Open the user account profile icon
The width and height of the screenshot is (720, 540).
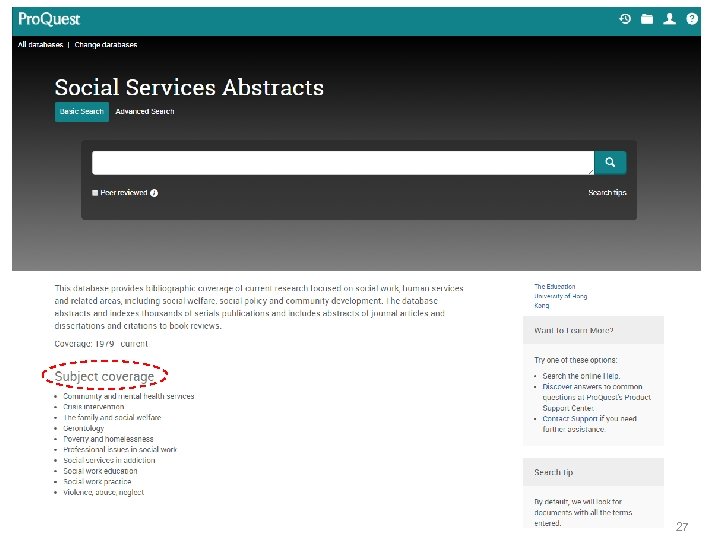pyautogui.click(x=669, y=19)
